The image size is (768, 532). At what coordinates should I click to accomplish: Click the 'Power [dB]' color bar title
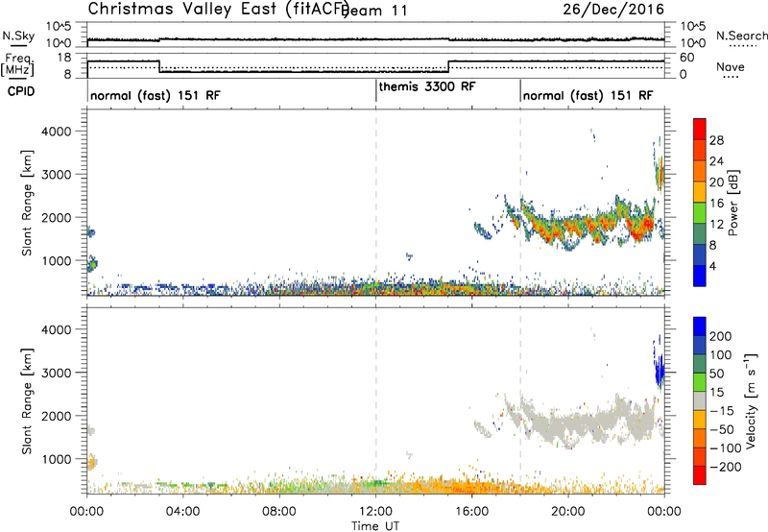pos(733,203)
